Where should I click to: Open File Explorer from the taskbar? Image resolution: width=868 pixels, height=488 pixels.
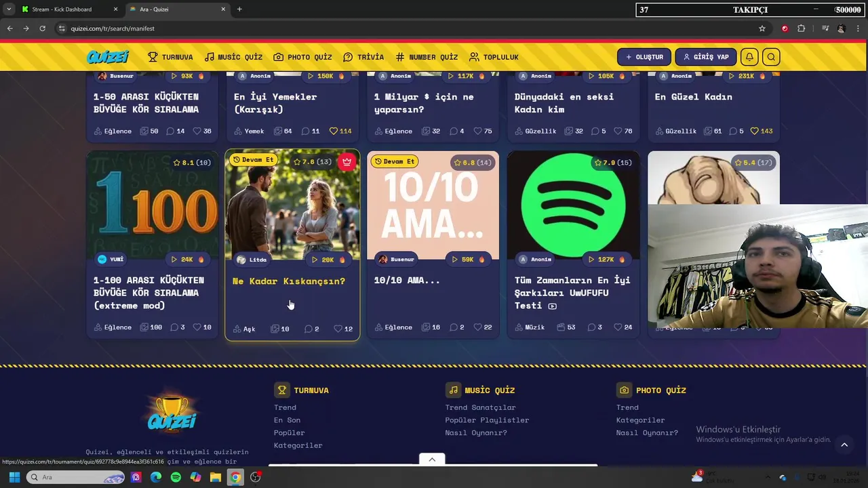pos(215,477)
